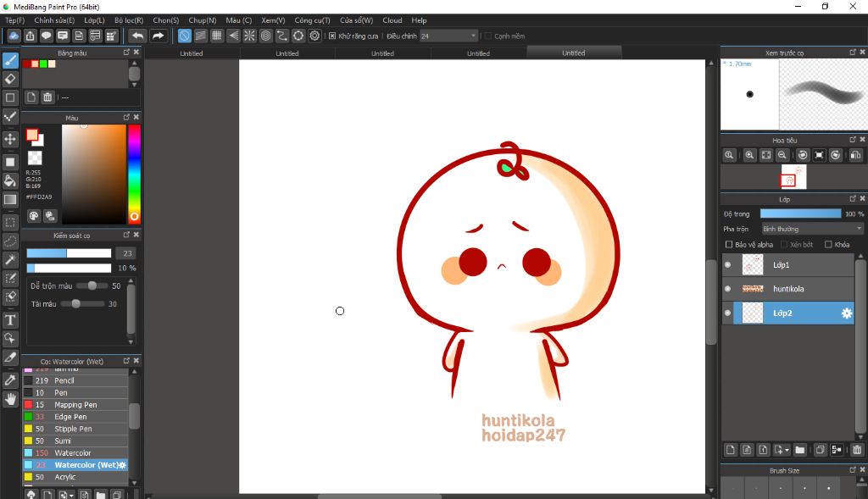Click the cloud save icon in toolbar

coord(14,36)
